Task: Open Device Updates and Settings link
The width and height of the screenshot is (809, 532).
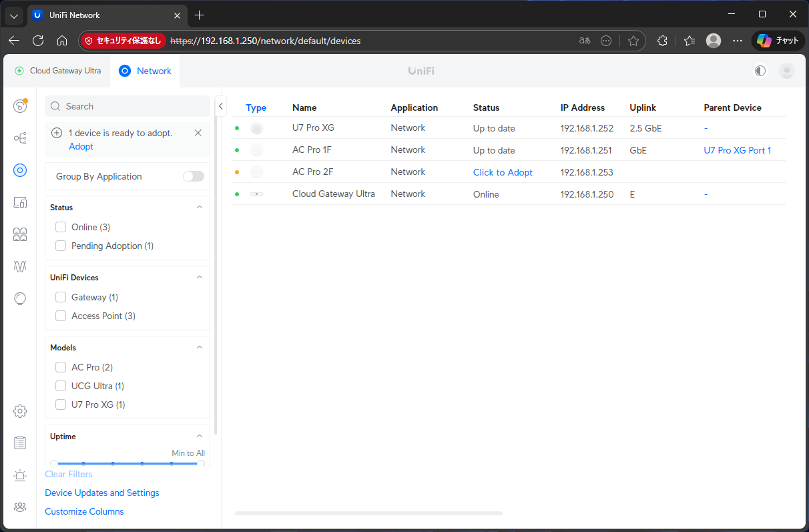Action: (102, 493)
